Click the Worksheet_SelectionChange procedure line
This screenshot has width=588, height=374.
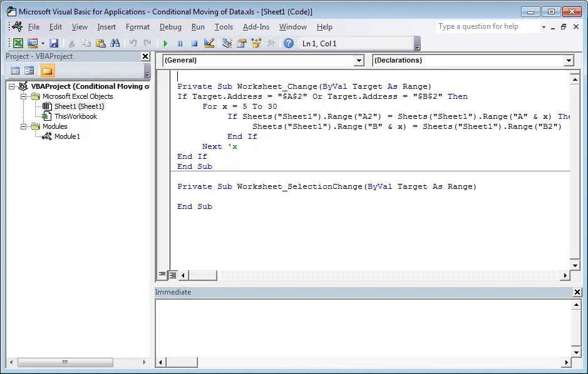pos(327,186)
